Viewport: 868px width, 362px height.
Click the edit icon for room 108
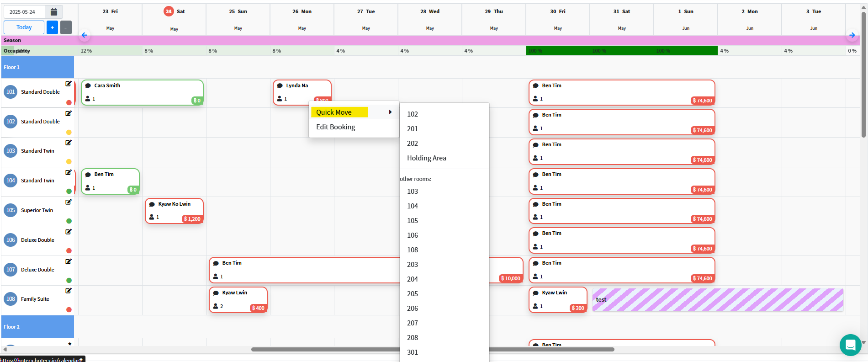[x=69, y=291]
